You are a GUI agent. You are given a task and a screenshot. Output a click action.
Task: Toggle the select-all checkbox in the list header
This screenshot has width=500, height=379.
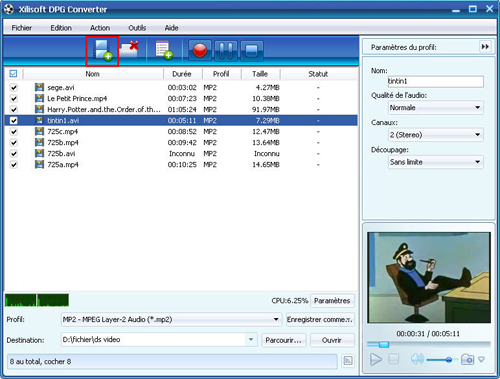click(x=13, y=74)
